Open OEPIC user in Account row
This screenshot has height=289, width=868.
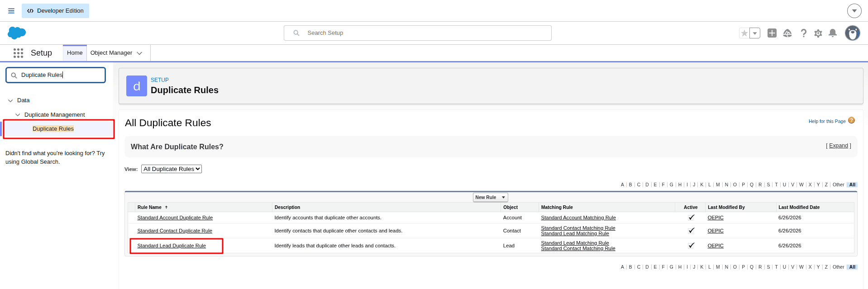(x=715, y=218)
